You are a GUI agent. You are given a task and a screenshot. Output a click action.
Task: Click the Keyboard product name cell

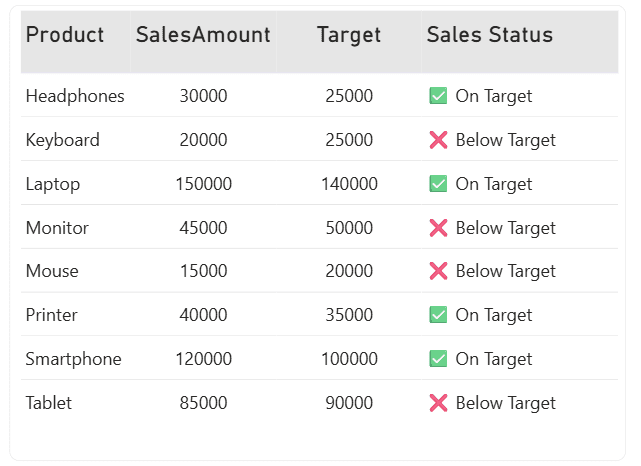[x=62, y=140]
